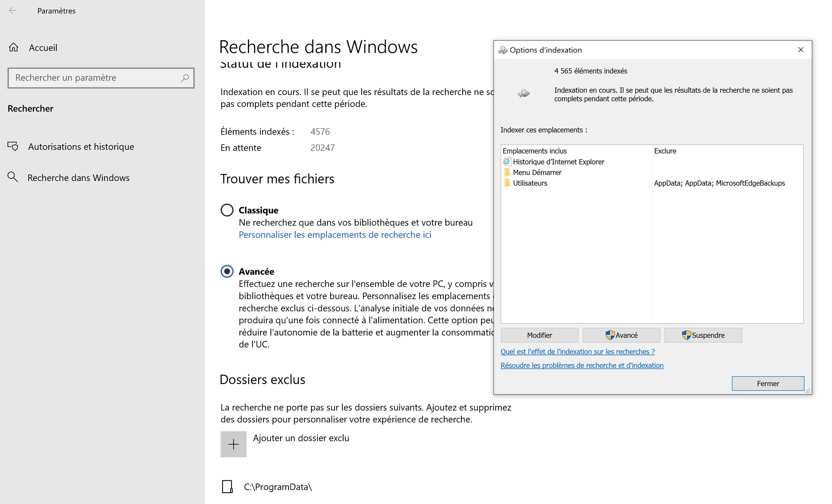Click the Exclure column header
Image resolution: width=832 pixels, height=504 pixels.
pyautogui.click(x=665, y=151)
